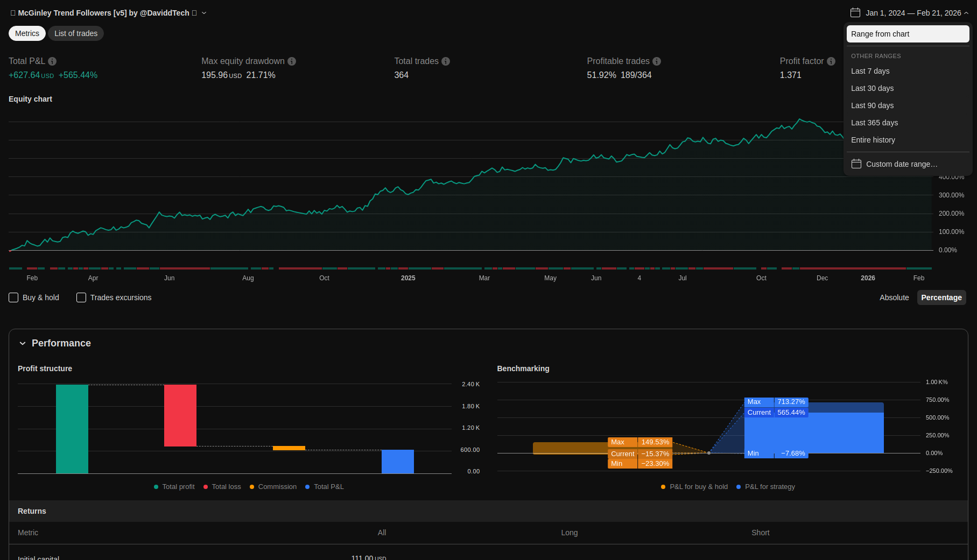Screen dimensions: 977x560
Task: Collapse the Performance section
Action: (x=23, y=343)
